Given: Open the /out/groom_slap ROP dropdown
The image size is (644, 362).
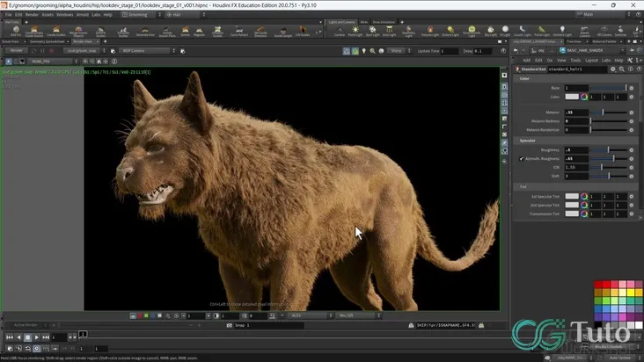Looking at the screenshot, I should pyautogui.click(x=85, y=51).
